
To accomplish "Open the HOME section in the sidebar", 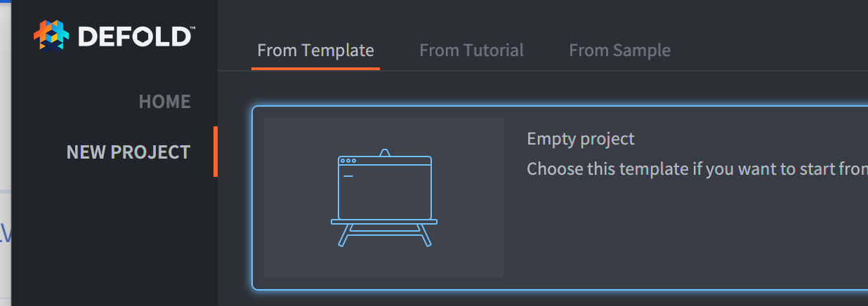I will click(x=164, y=102).
